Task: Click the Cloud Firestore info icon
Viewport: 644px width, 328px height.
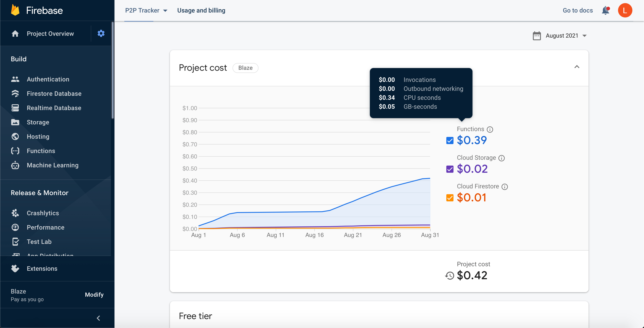Action: pos(504,187)
